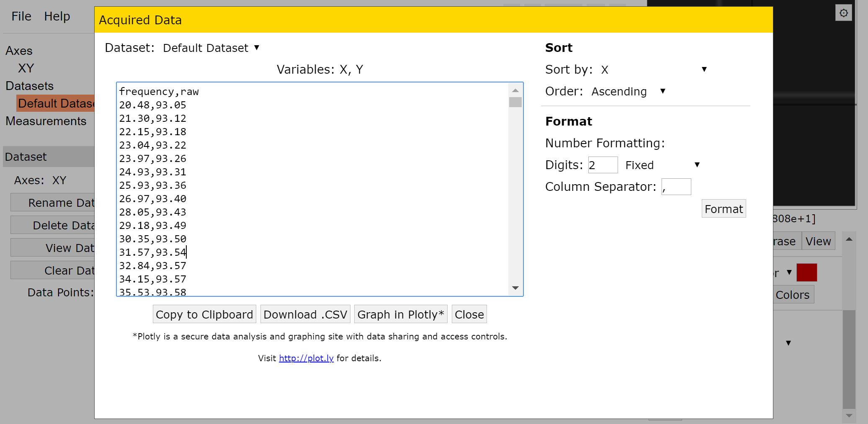Click the Format button
The height and width of the screenshot is (424, 868).
(724, 209)
